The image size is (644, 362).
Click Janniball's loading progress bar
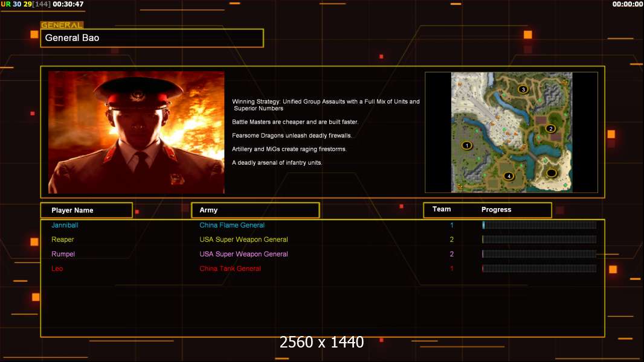point(539,225)
